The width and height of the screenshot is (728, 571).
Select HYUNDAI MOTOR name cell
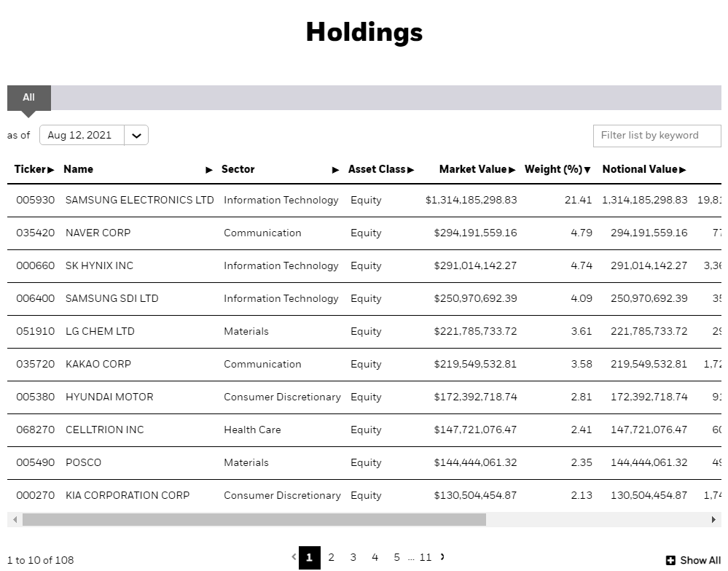click(109, 397)
